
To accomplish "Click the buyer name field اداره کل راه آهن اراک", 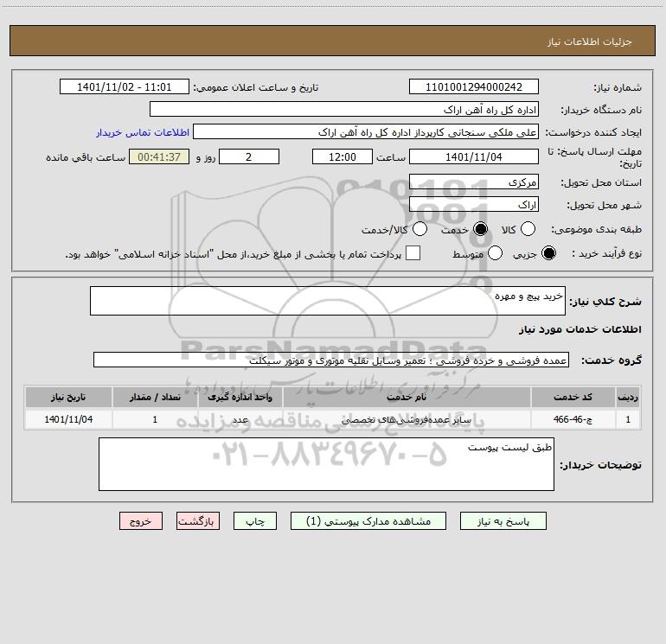I will click(x=344, y=109).
